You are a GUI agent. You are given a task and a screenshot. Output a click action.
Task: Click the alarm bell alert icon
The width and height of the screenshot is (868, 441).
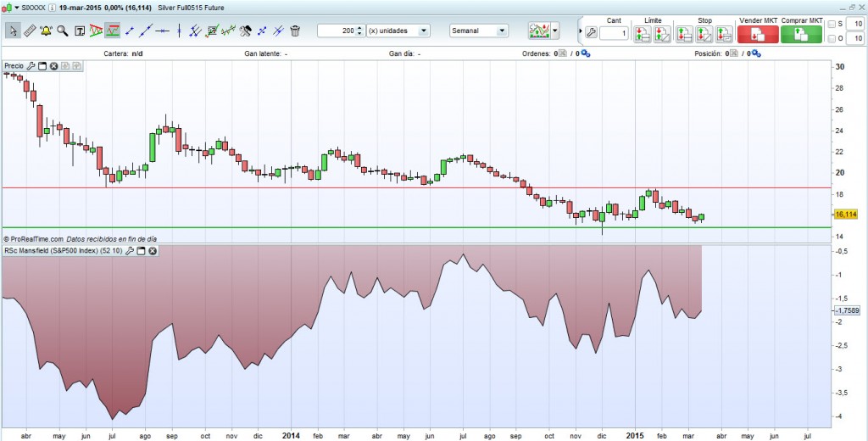[x=46, y=31]
